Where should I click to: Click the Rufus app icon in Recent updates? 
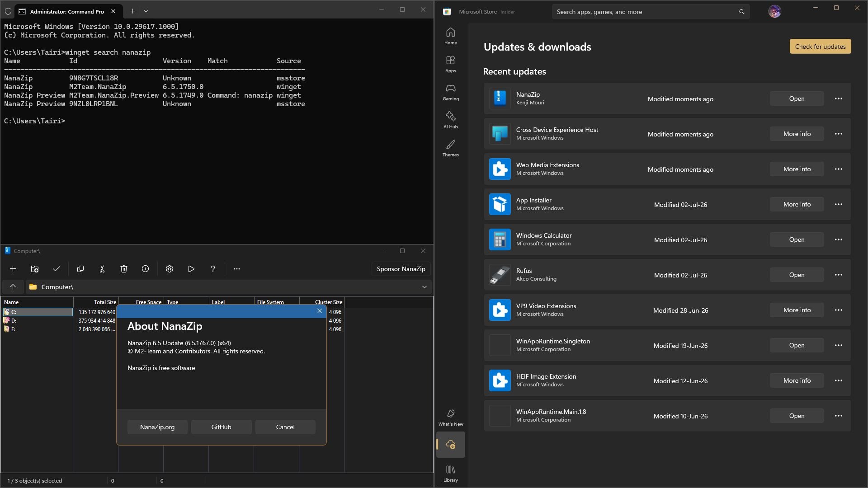tap(500, 275)
